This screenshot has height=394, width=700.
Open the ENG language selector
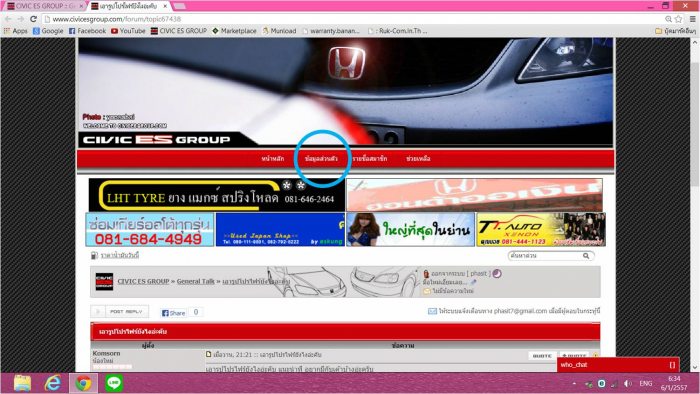tap(646, 383)
